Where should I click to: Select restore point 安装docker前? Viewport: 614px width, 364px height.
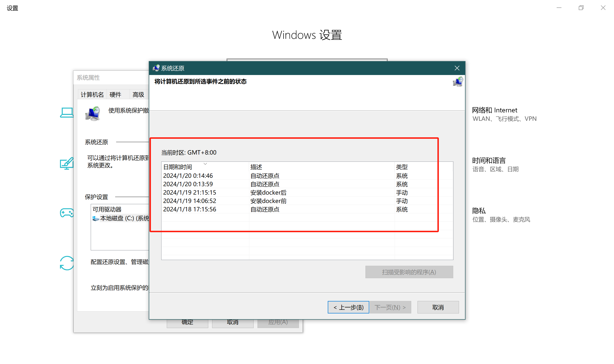click(268, 201)
